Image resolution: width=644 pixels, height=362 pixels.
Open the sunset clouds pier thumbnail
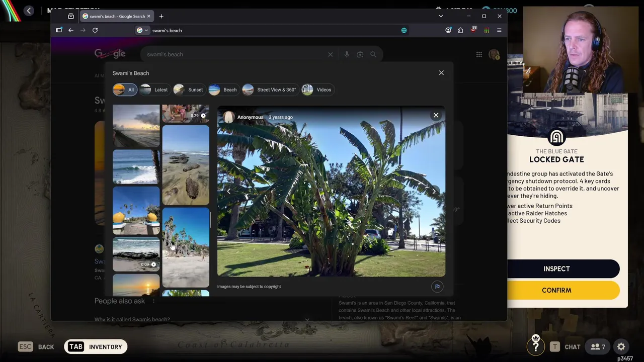coord(136,126)
